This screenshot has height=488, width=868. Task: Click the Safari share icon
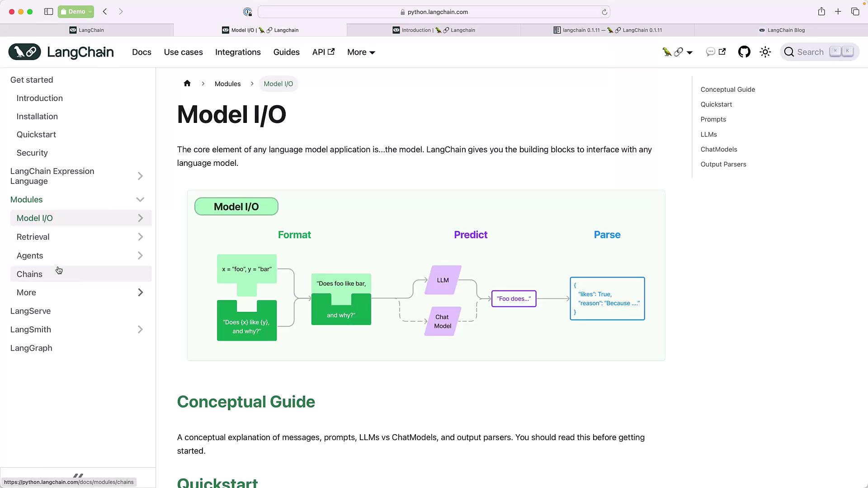(821, 12)
